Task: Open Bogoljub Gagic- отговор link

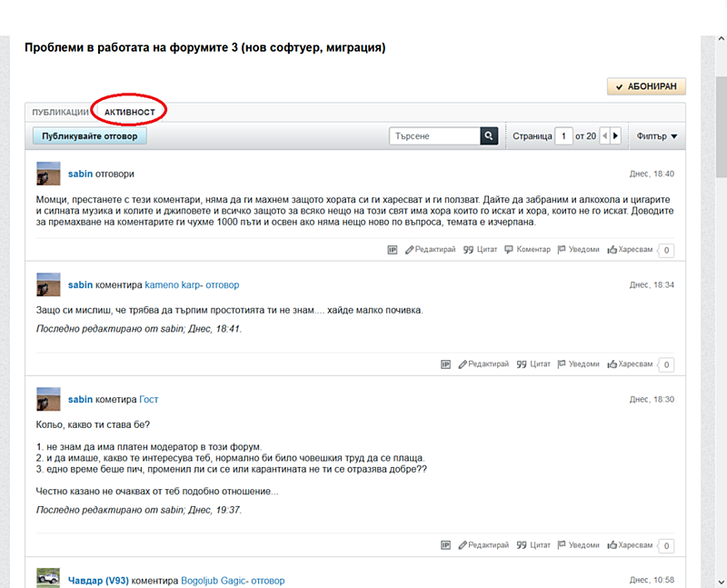Action: pos(233,581)
